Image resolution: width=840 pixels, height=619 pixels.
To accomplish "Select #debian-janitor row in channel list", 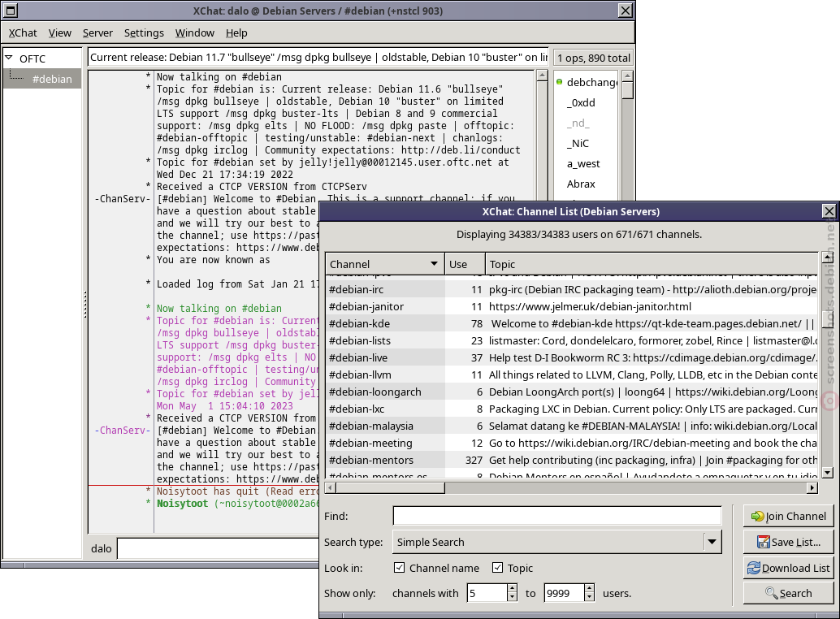I will tap(572, 307).
